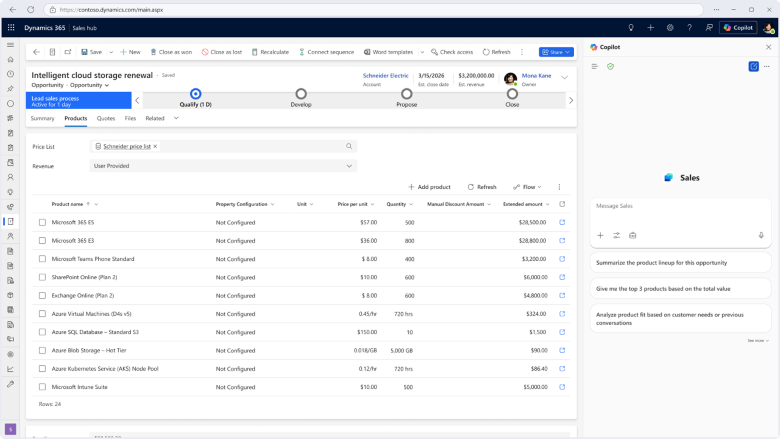Check SharePoint Online (Plan 2) row checkbox
The height and width of the screenshot is (439, 780).
point(42,277)
